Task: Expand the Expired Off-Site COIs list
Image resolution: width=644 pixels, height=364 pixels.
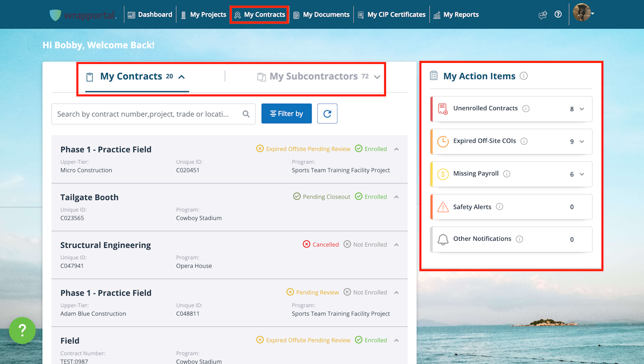Action: pyautogui.click(x=582, y=142)
